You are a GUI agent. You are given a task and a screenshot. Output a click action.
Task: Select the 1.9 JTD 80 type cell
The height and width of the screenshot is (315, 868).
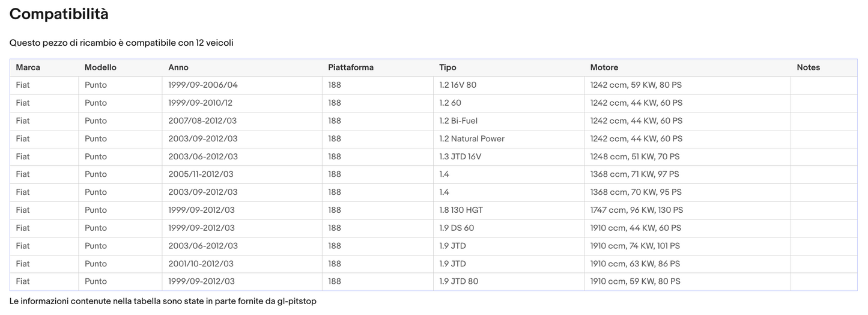[x=458, y=281]
